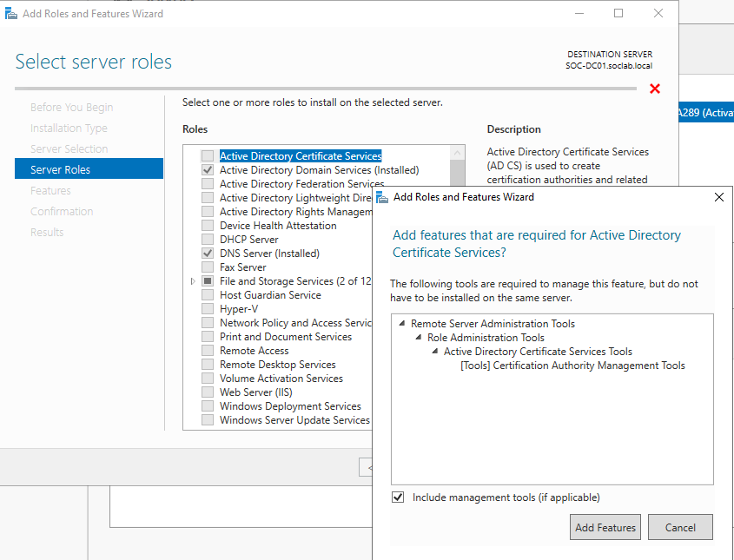Click the roles list scroll up arrow
This screenshot has width=734, height=560.
(458, 153)
